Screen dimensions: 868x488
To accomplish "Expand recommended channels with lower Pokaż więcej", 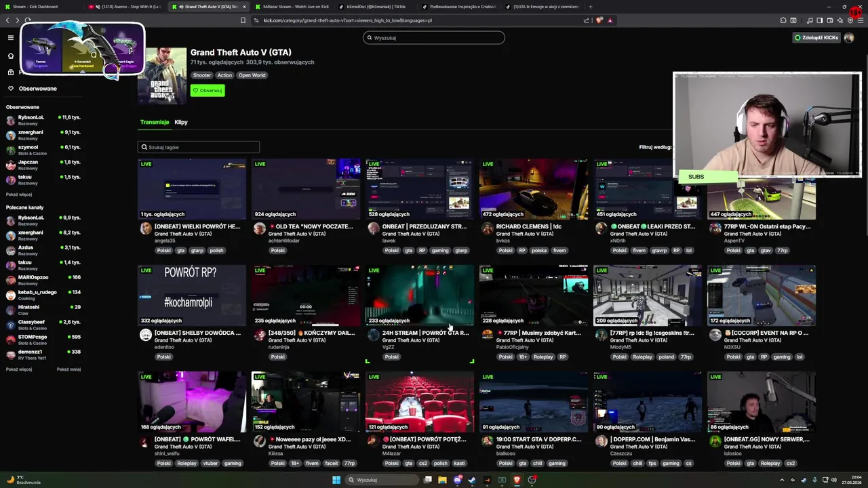I will (19, 369).
